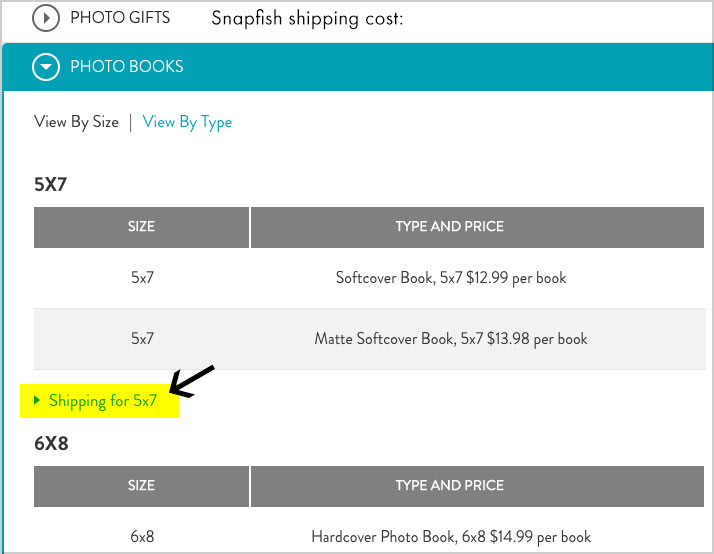Viewport: 714px width, 554px height.
Task: Open the Shipping for 5x7 link
Action: click(103, 401)
